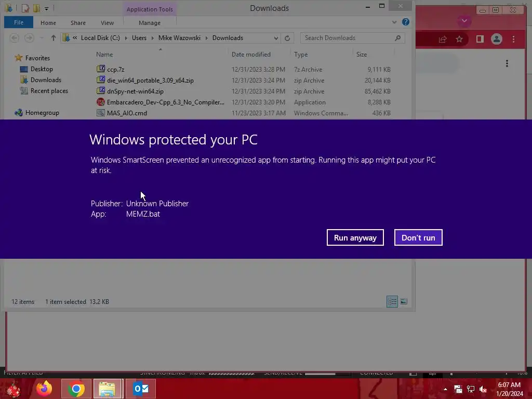Click quick access new folder icon
The width and height of the screenshot is (532, 399).
[36, 8]
